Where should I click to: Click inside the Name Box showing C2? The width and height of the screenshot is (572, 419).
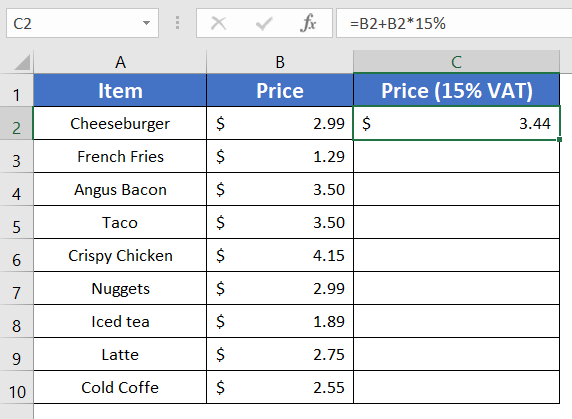point(73,23)
